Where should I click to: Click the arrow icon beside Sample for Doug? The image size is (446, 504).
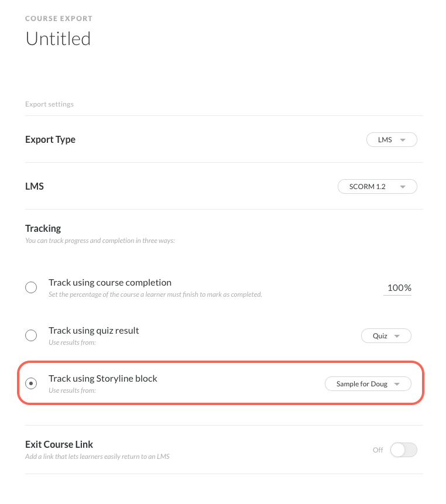pyautogui.click(x=397, y=384)
